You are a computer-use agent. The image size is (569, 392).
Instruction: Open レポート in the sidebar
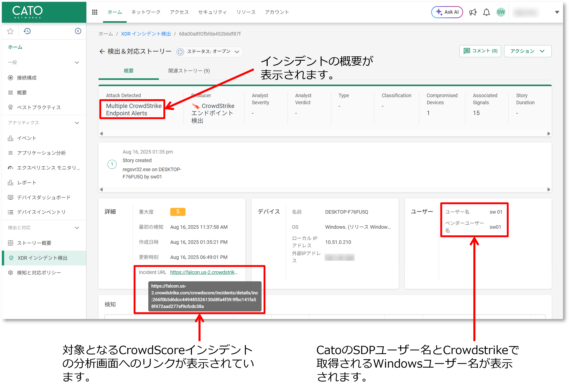(x=26, y=183)
